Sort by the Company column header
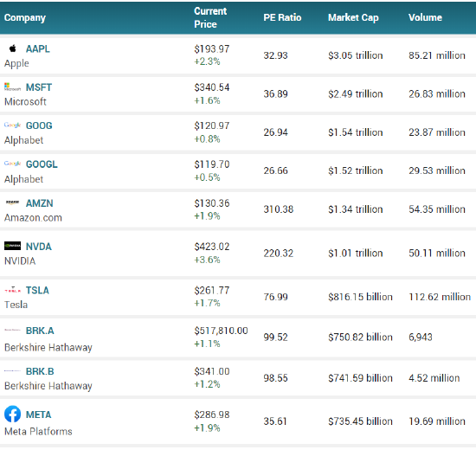The height and width of the screenshot is (450, 476). click(25, 18)
